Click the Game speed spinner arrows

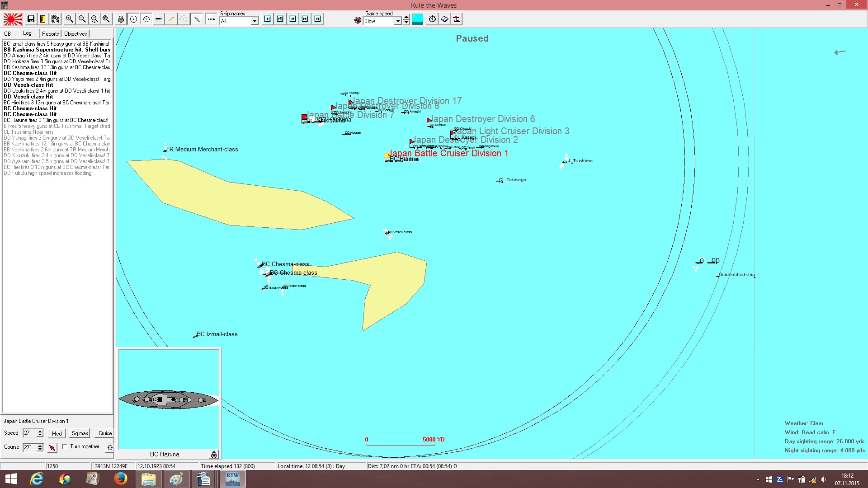(x=406, y=20)
